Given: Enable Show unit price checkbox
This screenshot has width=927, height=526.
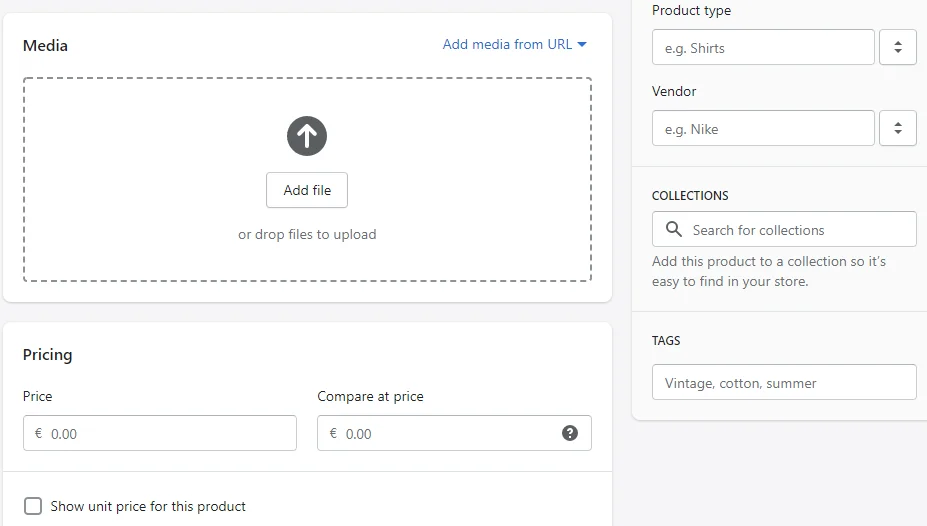Looking at the screenshot, I should [x=33, y=506].
